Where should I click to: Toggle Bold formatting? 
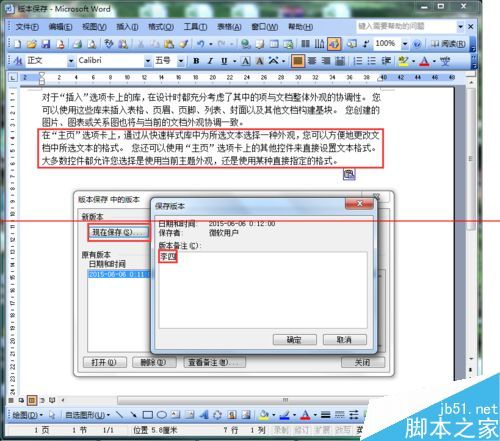196,61
